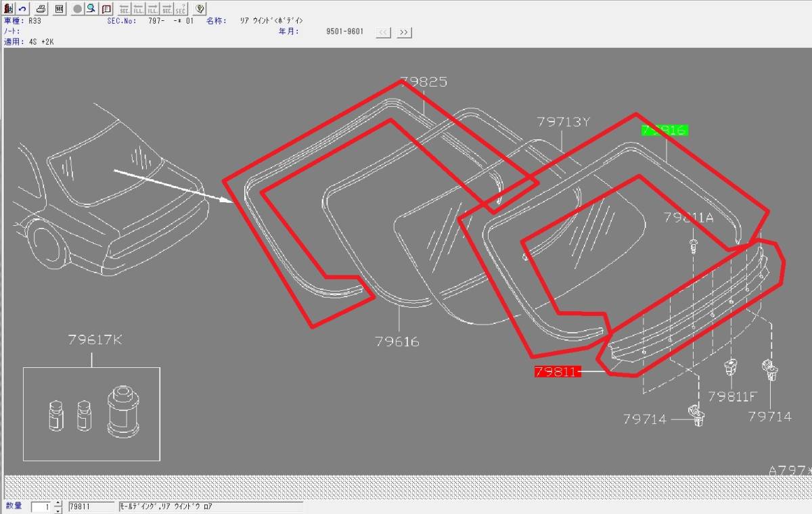The height and width of the screenshot is (514, 812).
Task: Click the exit door icon in toolbar
Action: point(9,9)
